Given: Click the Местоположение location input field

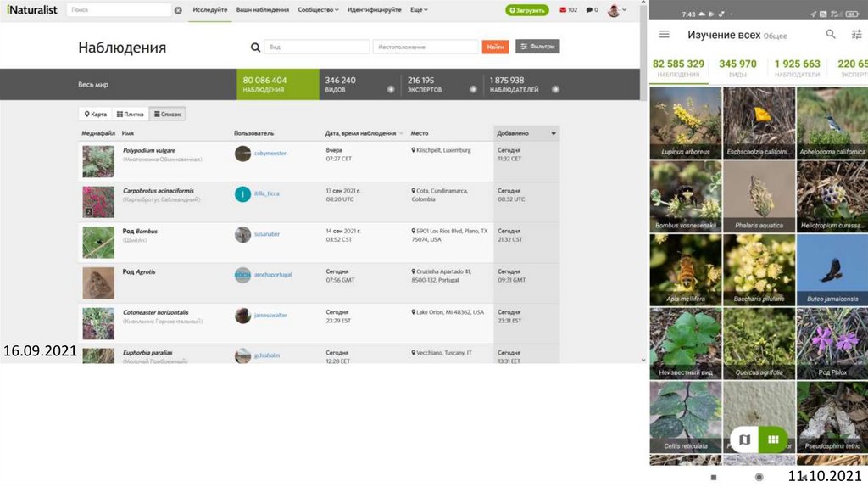Looking at the screenshot, I should coord(426,48).
